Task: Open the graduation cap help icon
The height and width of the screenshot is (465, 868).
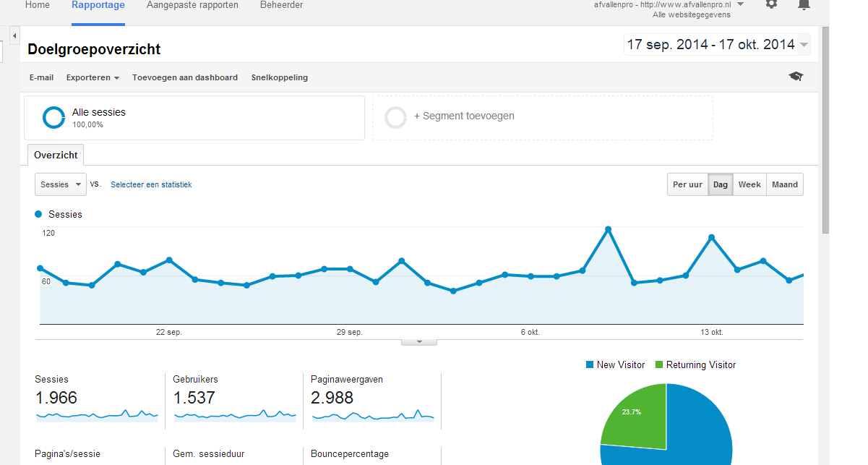Action: tap(796, 77)
